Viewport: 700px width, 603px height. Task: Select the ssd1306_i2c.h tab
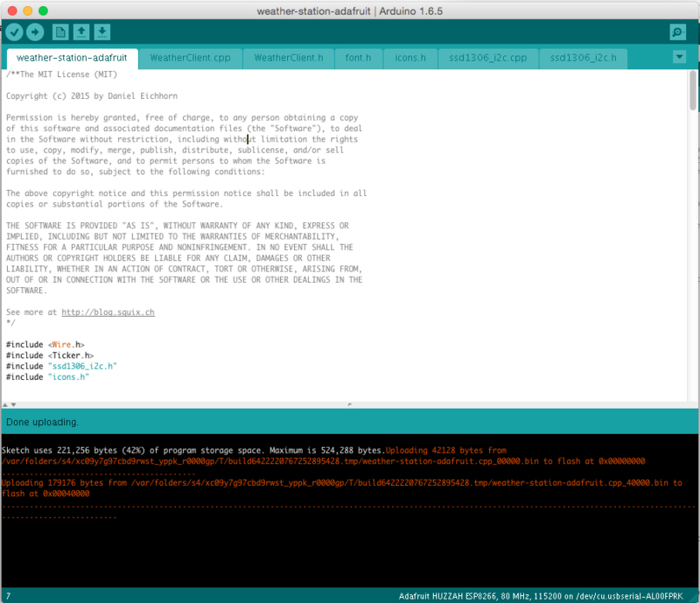click(x=583, y=58)
